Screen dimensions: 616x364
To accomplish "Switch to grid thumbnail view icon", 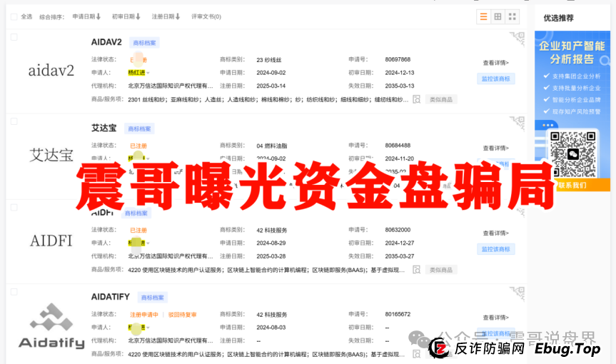I will click(512, 16).
